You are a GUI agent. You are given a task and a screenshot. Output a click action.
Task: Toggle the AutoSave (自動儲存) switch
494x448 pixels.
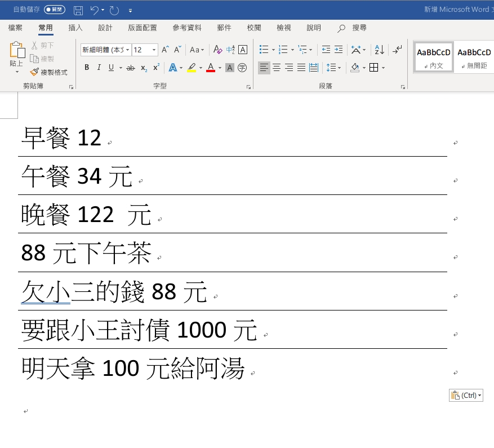click(x=55, y=10)
